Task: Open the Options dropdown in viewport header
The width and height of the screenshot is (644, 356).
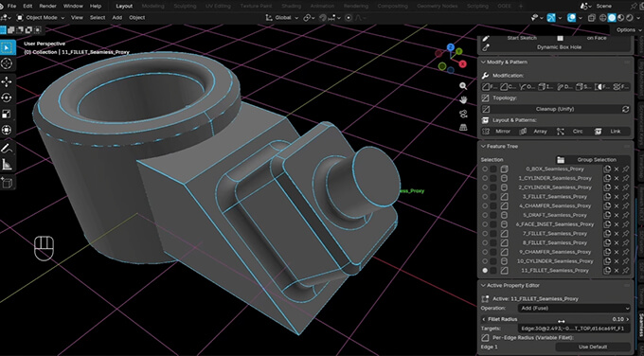Action: pos(629,30)
